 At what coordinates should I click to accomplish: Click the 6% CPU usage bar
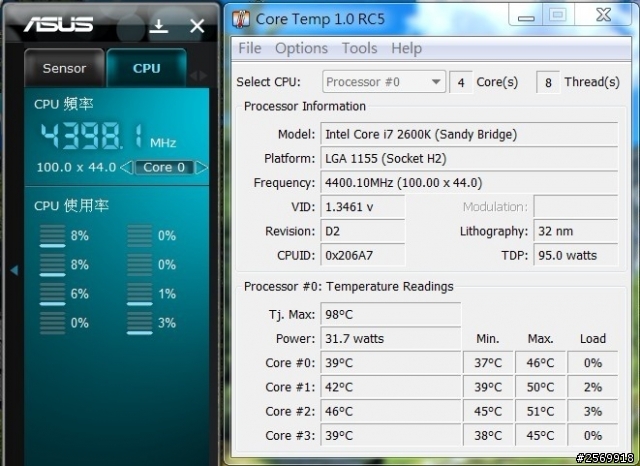52,294
